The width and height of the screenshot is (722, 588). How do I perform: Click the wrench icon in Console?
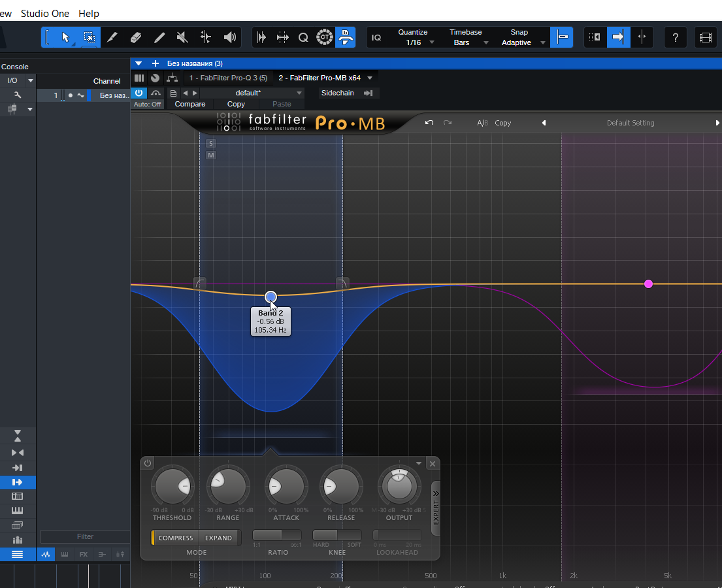18,95
